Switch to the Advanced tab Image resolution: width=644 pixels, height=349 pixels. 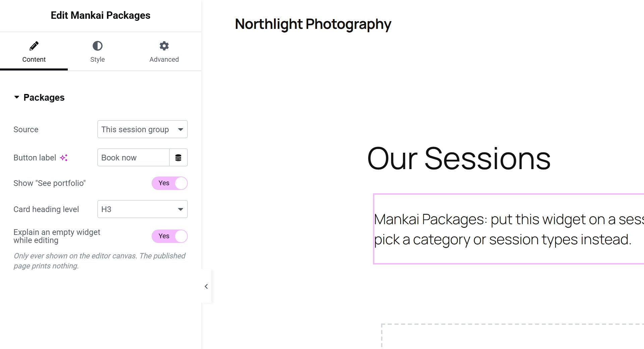point(164,52)
